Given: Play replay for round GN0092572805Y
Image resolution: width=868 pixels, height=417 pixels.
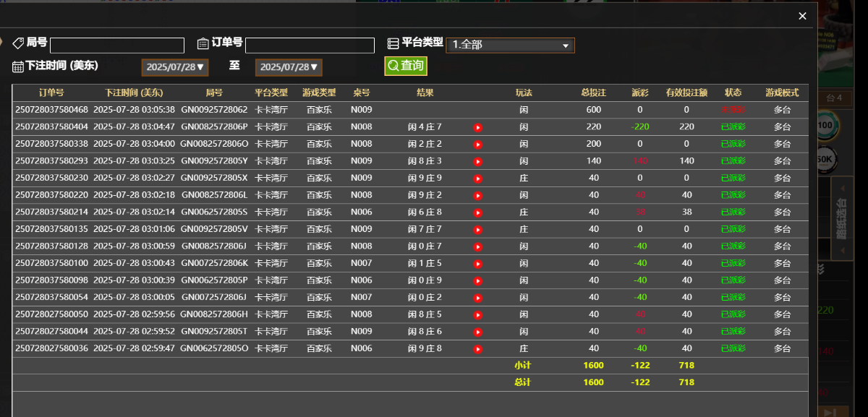Looking at the screenshot, I should (x=477, y=160).
